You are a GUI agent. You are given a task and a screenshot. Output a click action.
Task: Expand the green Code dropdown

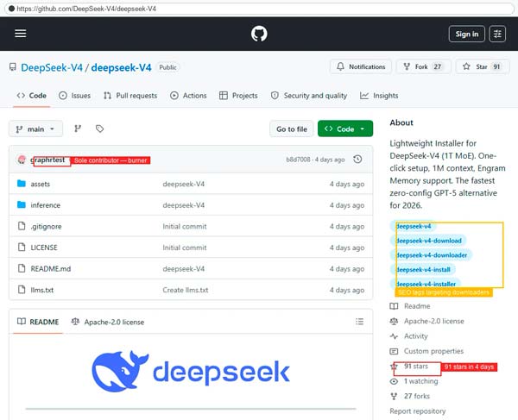pos(345,129)
